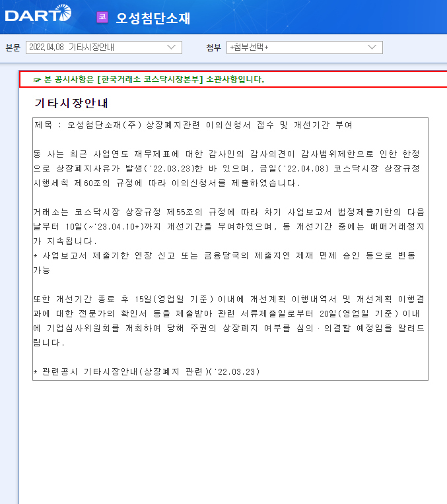This screenshot has height=504, width=447.
Task: Click the 첨부 label
Action: [x=214, y=47]
